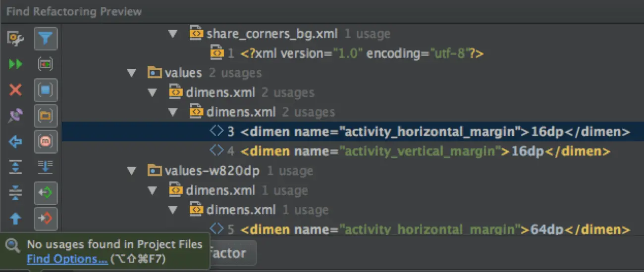Image resolution: width=644 pixels, height=272 pixels.
Task: Collapse the share_corners_bg.xml node
Action: [173, 34]
